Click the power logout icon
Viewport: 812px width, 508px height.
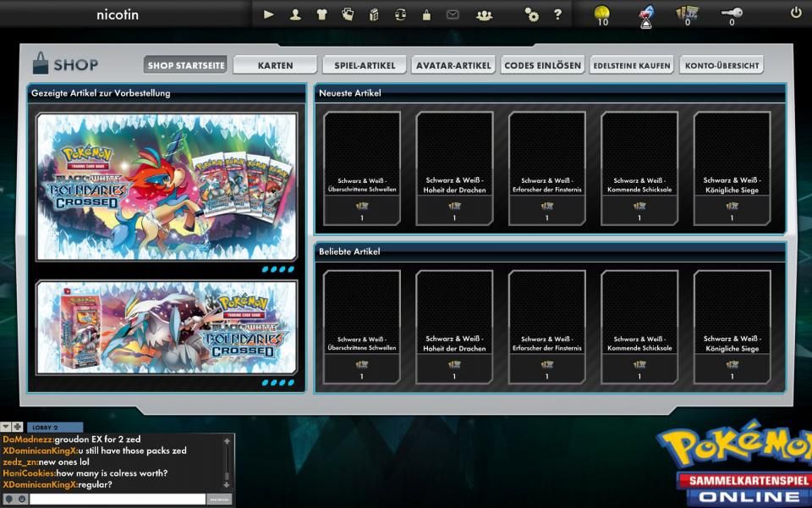(x=796, y=13)
